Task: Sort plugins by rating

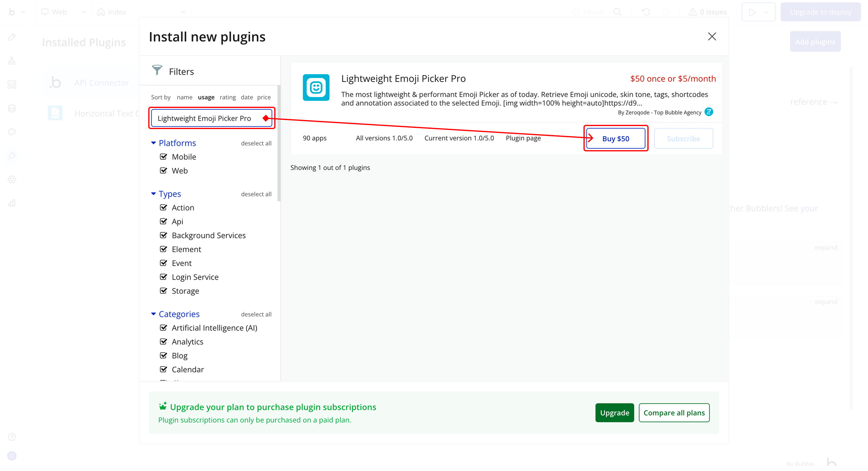Action: pos(228,97)
